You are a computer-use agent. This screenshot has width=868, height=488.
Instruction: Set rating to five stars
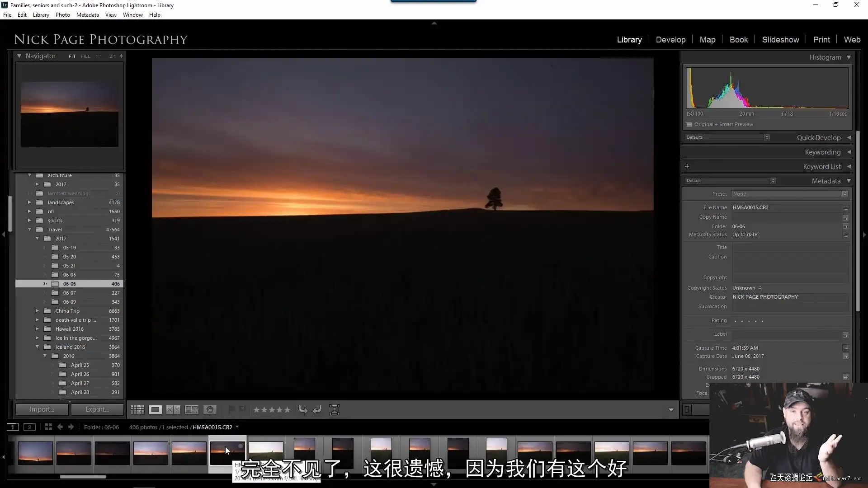(287, 410)
